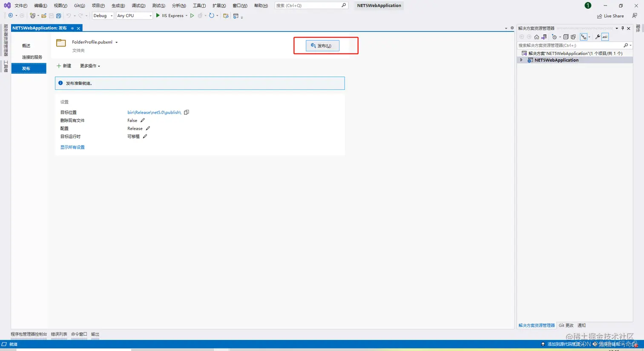Viewport: 644px width, 351px height.
Task: Open the document tab list dropdown arrow
Action: [506, 29]
